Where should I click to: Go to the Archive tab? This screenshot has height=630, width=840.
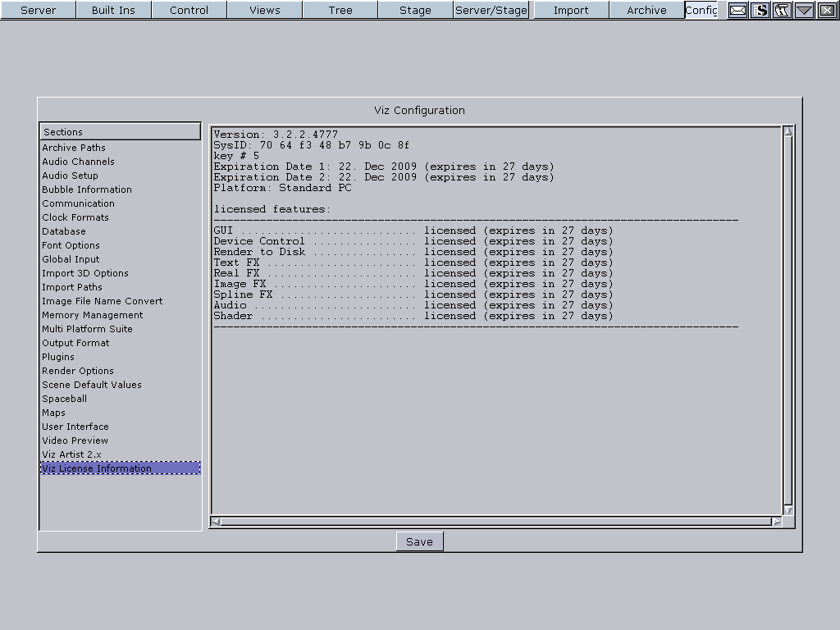point(646,10)
